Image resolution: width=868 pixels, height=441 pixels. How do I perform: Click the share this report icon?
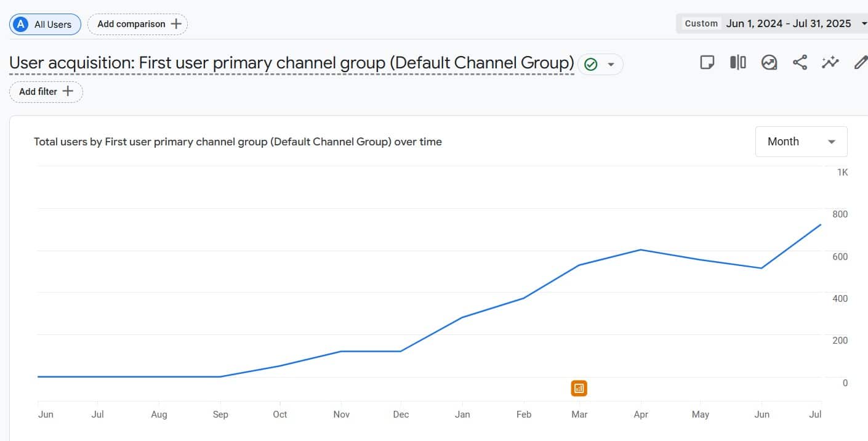[x=800, y=62]
